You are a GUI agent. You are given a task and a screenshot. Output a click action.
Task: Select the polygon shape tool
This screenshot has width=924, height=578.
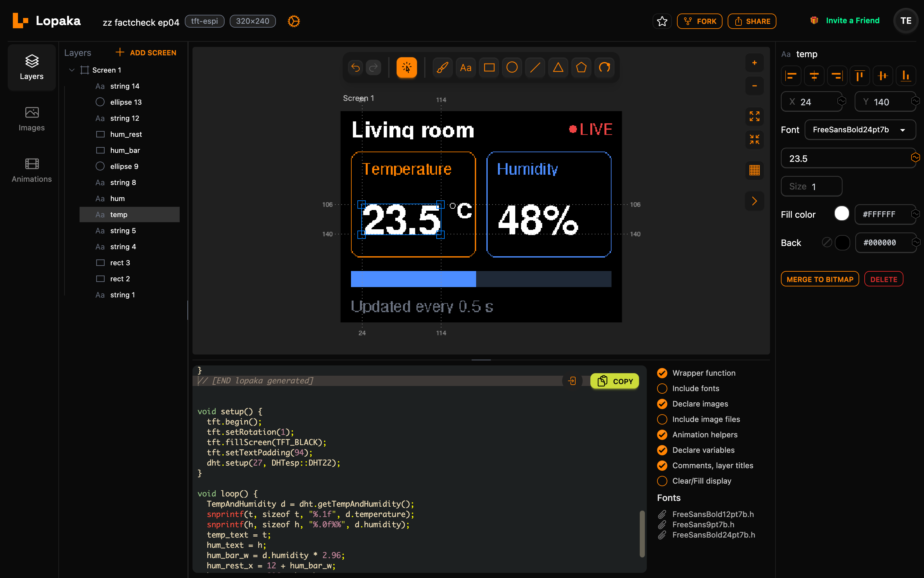pos(581,68)
